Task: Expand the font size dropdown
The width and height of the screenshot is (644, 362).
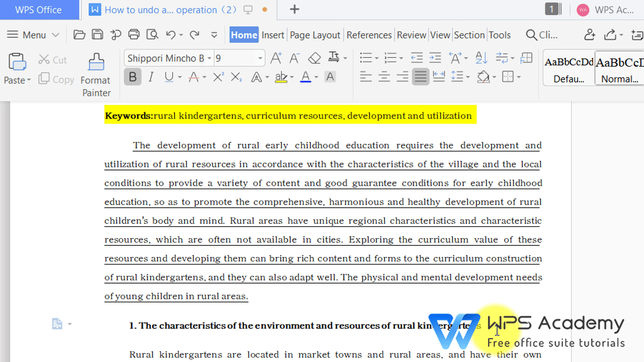Action: click(x=260, y=58)
